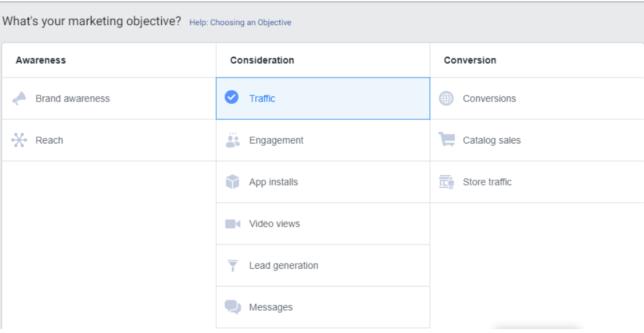Viewport: 644px width, 333px height.
Task: Choose the Video views objective label
Action: click(274, 224)
